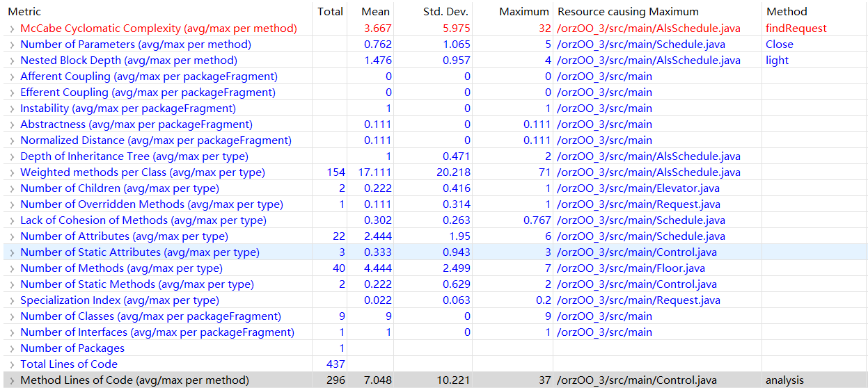Expand the Weighted methods per Class row
This screenshot has width=868, height=388.
click(x=12, y=172)
